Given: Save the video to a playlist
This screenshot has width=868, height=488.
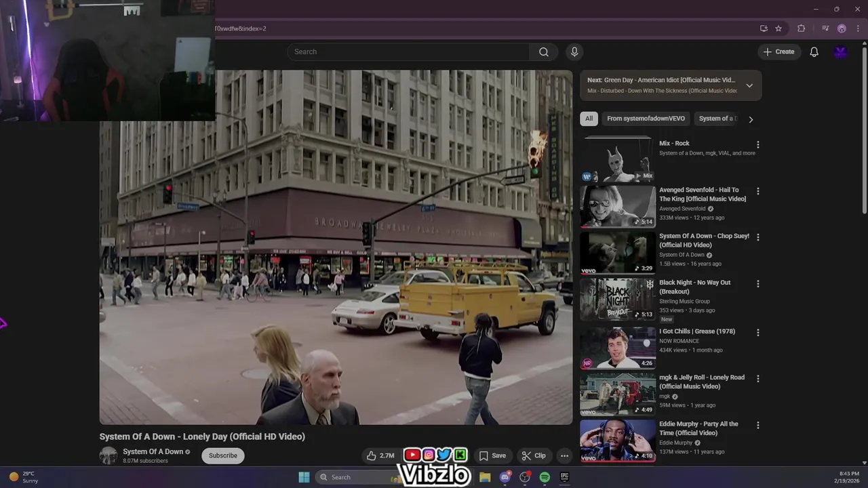Looking at the screenshot, I should point(492,455).
